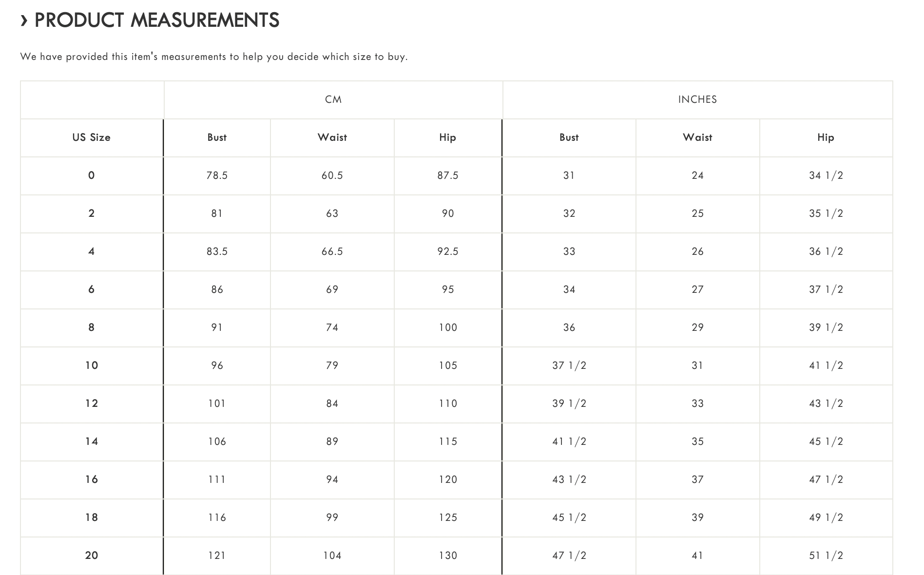
Task: Select the CM column group header
Action: [x=333, y=99]
